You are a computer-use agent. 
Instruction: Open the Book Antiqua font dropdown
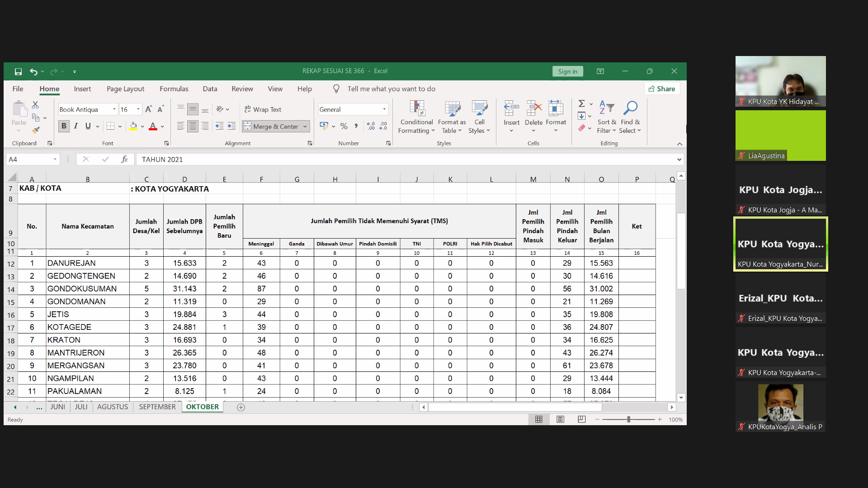click(114, 109)
